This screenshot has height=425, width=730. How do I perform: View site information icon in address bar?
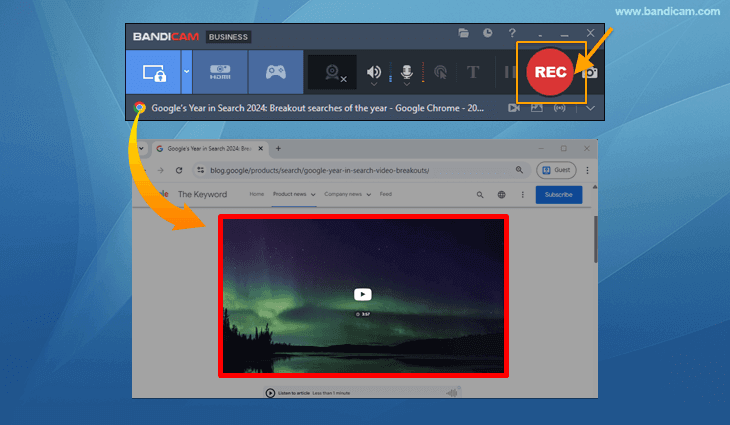pos(201,170)
